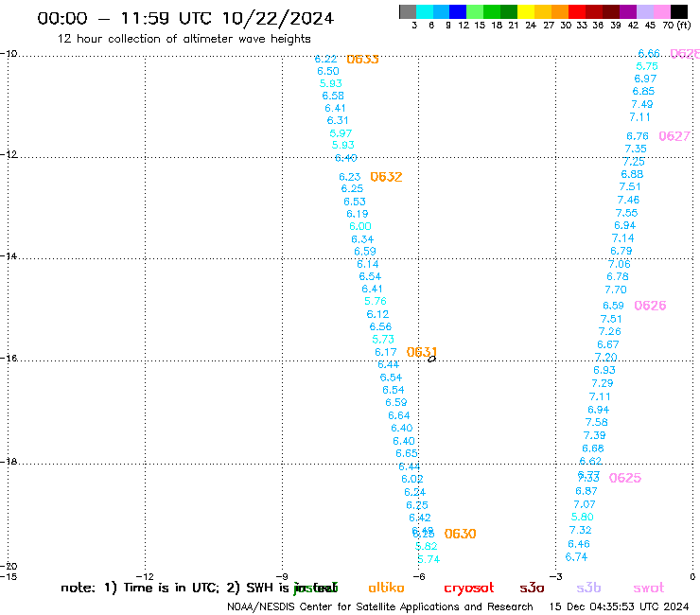Click the 6.64 wave height value
Image resolution: width=700 pixels, height=615 pixels.
[398, 415]
